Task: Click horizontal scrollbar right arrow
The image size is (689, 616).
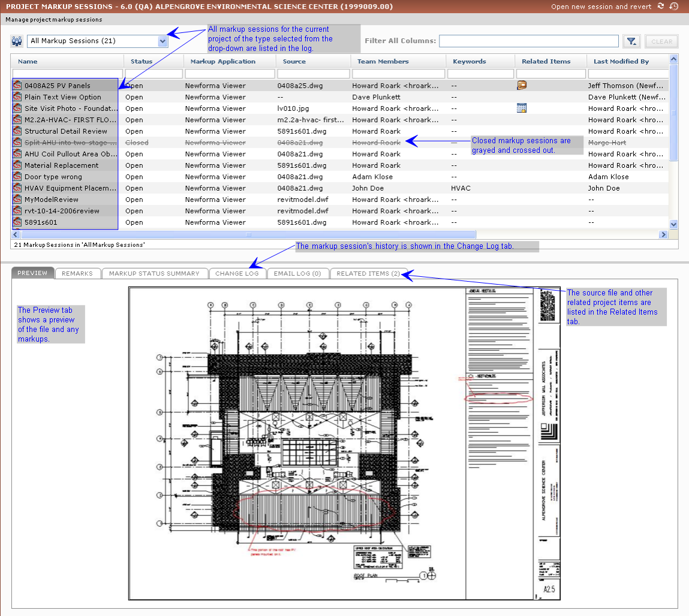Action: [663, 235]
